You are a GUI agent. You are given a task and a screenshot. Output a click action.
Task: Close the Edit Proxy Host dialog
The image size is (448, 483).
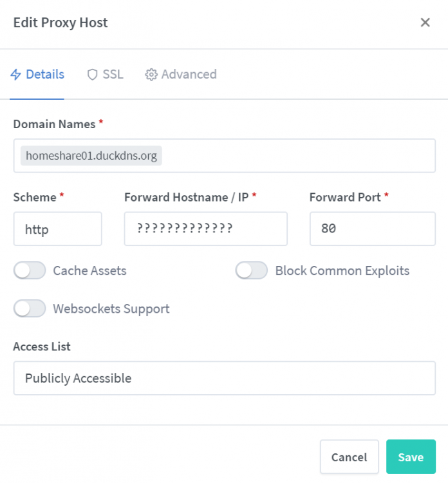tap(425, 23)
